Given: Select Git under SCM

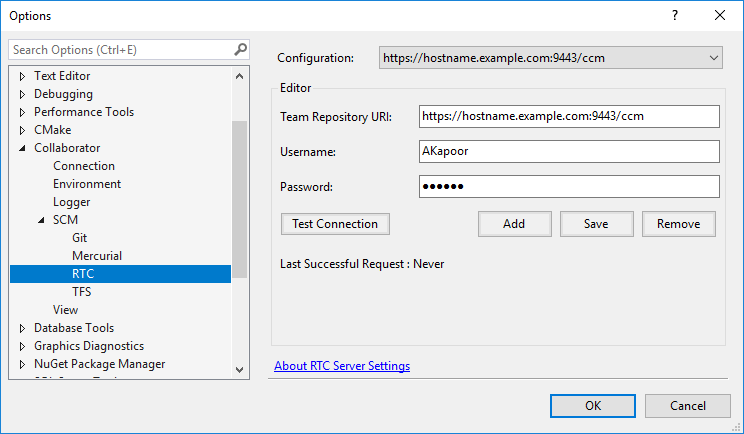Looking at the screenshot, I should click(x=79, y=238).
